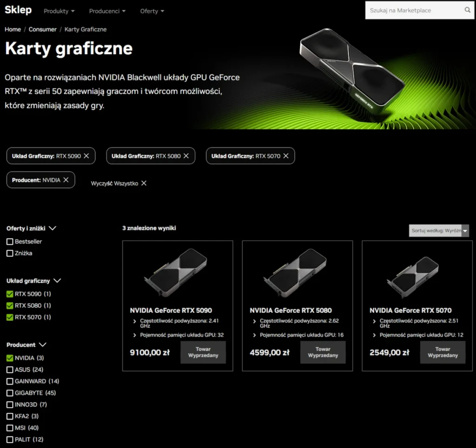The width and height of the screenshot is (476, 448).
Task: Expand first spec chevron on RTX 5090 card
Action: tap(134, 321)
